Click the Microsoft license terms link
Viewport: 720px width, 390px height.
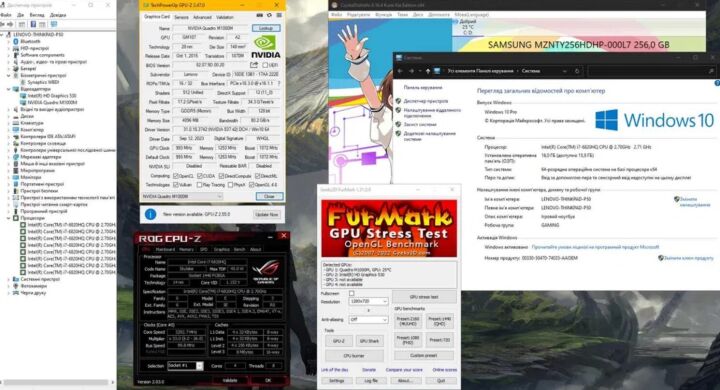595,247
